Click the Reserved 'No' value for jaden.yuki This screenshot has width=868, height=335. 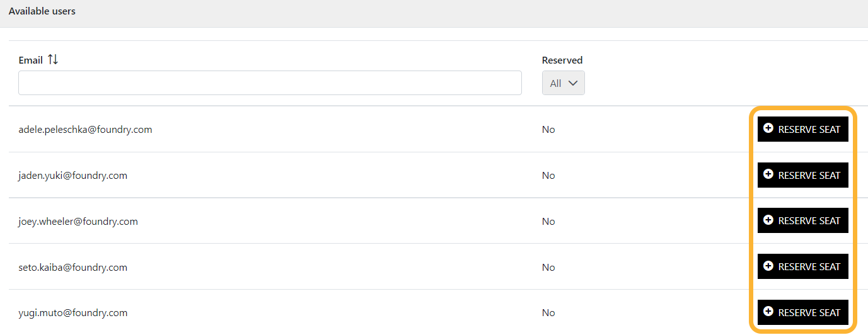coord(548,176)
